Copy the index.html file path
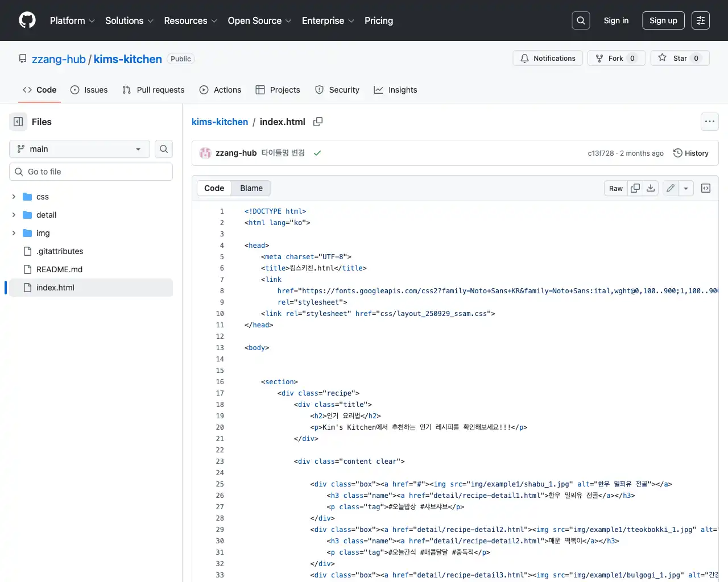This screenshot has width=728, height=582. (317, 122)
